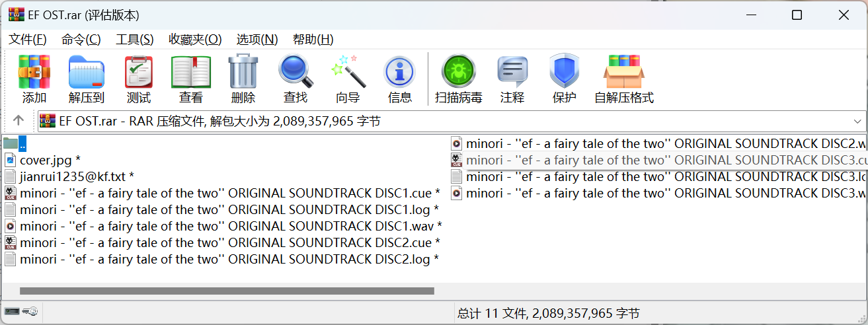Open the 工具(S) menu
The image size is (868, 325).
click(135, 40)
